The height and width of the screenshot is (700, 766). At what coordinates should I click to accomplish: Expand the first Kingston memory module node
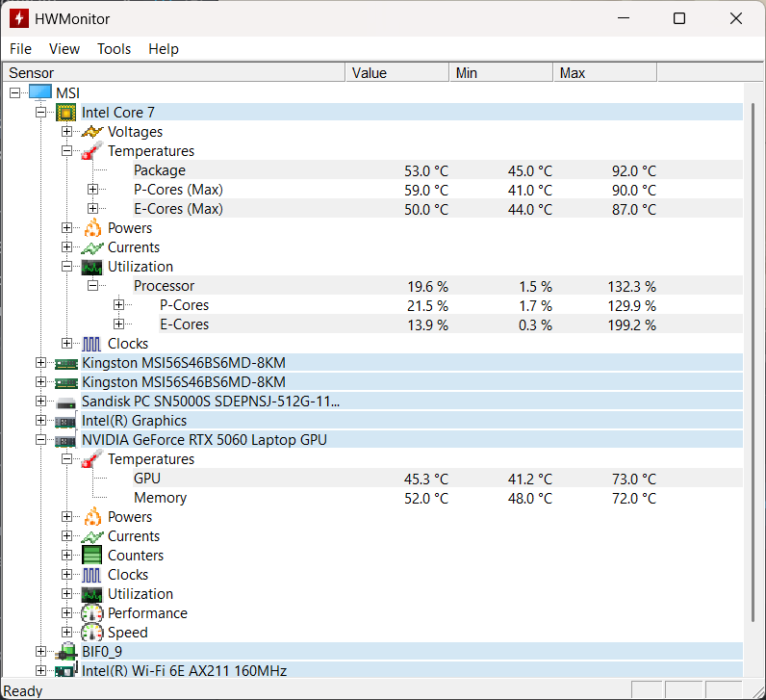pyautogui.click(x=40, y=363)
